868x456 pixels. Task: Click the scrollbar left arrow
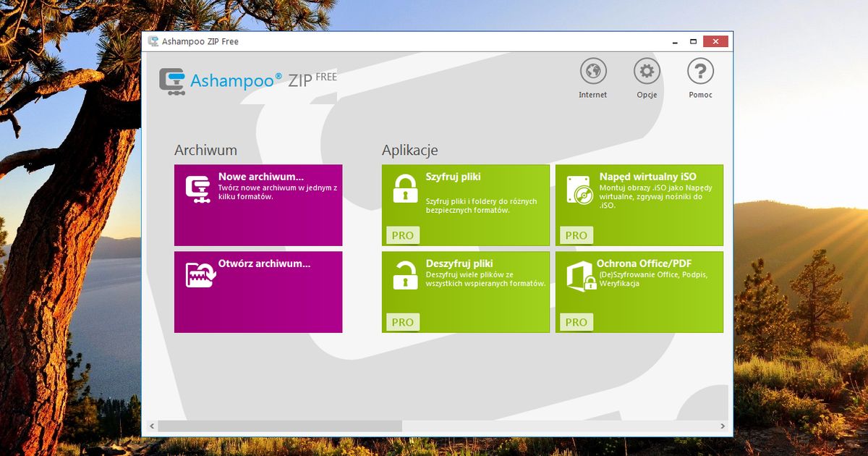[152, 426]
